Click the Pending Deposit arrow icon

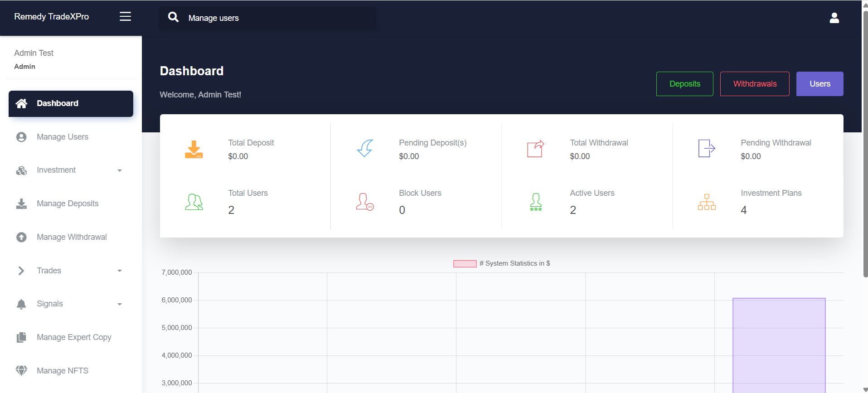tap(365, 148)
